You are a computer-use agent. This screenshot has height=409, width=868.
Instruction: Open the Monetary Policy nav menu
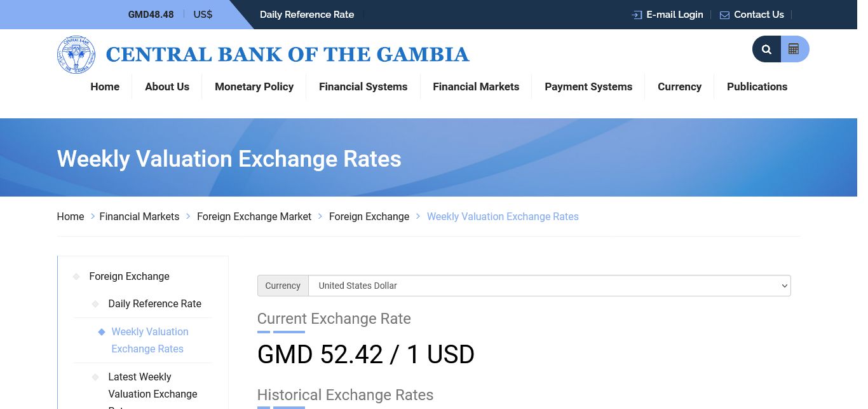point(254,87)
